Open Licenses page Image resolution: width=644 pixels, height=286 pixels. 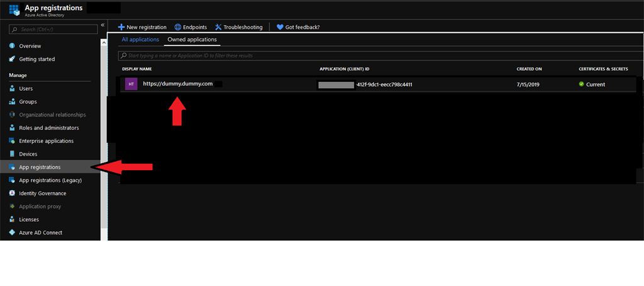pos(29,219)
